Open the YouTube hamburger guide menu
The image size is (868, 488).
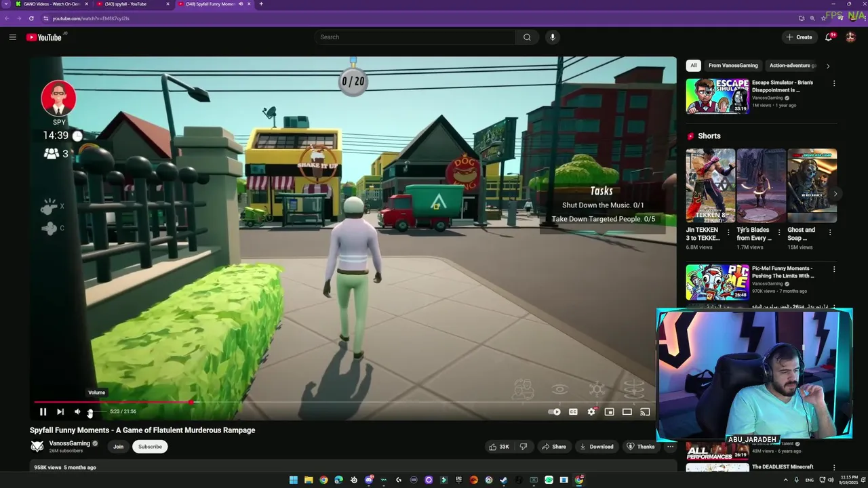(x=12, y=37)
